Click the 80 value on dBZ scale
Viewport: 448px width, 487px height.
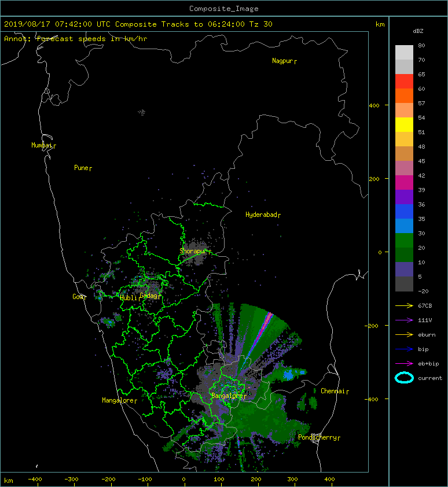[421, 45]
